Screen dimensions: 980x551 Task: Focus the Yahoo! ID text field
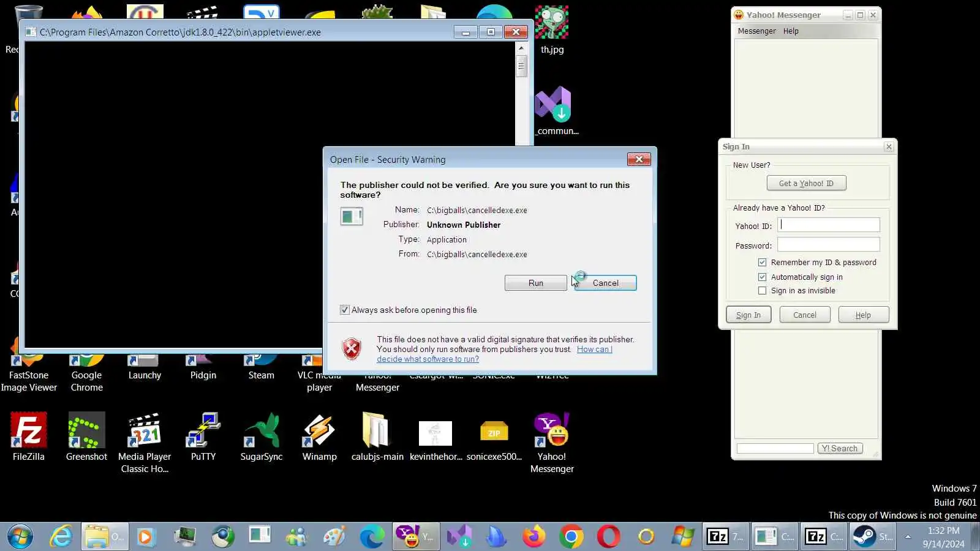(829, 225)
